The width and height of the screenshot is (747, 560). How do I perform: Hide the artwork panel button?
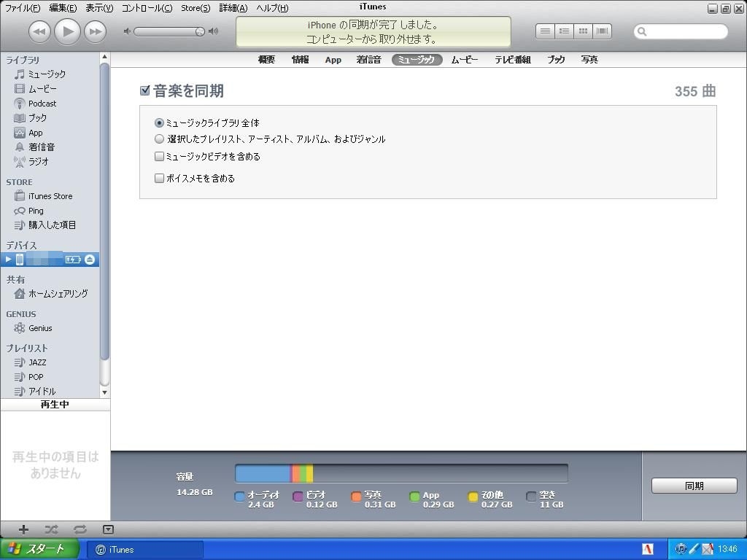point(108,529)
